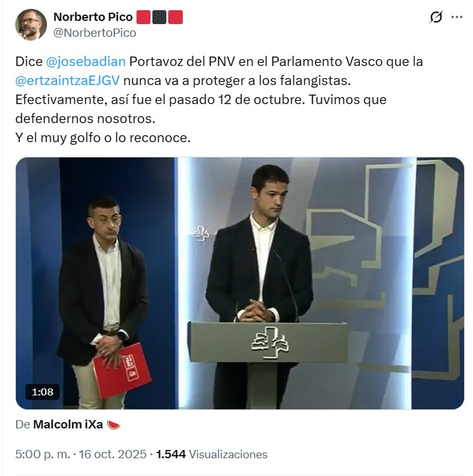Click the Grok slashed-circle icon
The width and height of the screenshot is (473, 476).
pyautogui.click(x=436, y=17)
